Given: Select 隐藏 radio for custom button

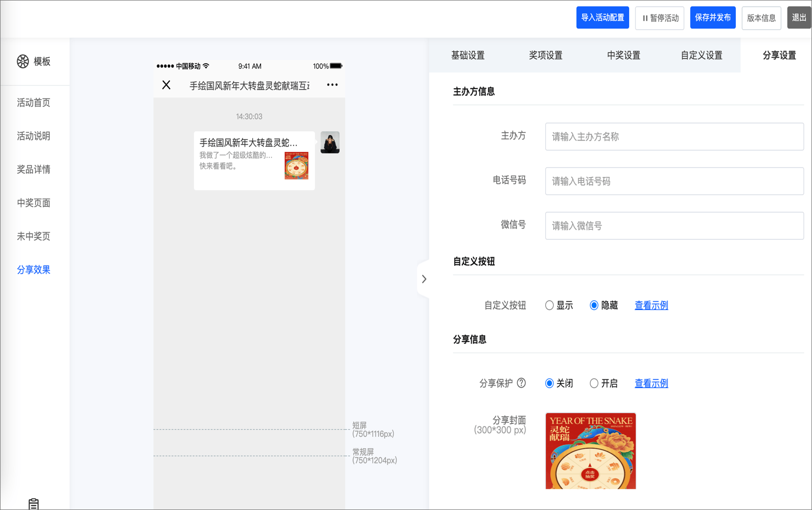Looking at the screenshot, I should click(594, 305).
